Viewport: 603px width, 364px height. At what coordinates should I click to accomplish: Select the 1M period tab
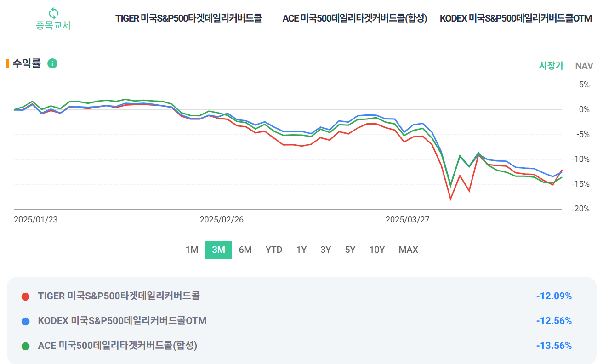point(192,250)
